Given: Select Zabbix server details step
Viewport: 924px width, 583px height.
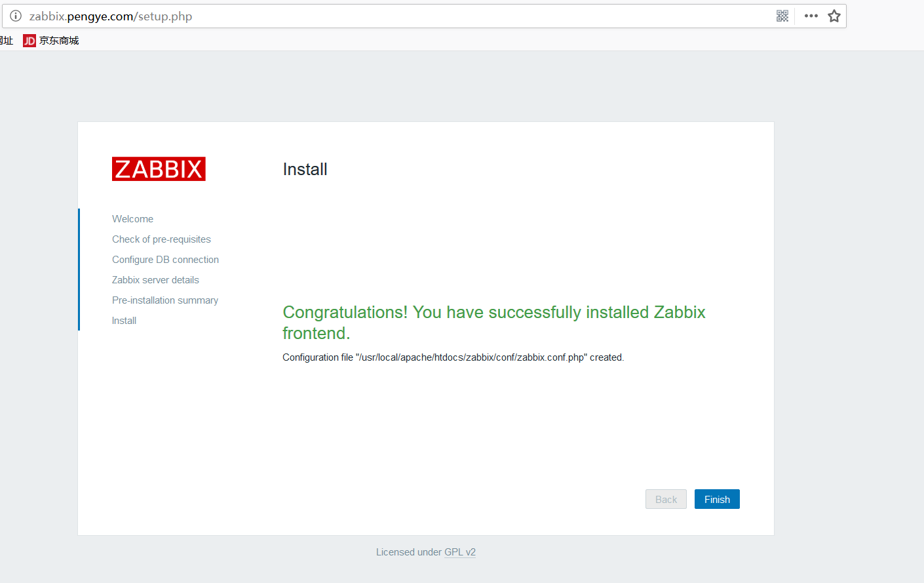Looking at the screenshot, I should [x=155, y=280].
